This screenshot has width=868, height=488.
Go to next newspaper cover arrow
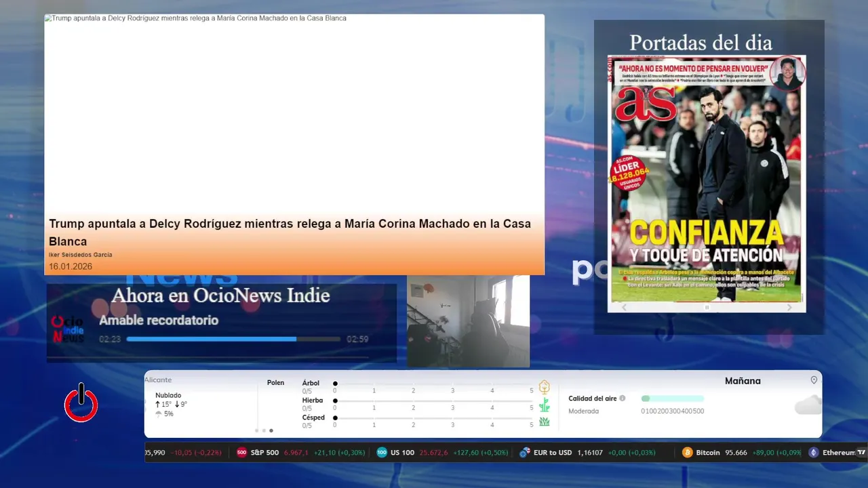click(789, 307)
